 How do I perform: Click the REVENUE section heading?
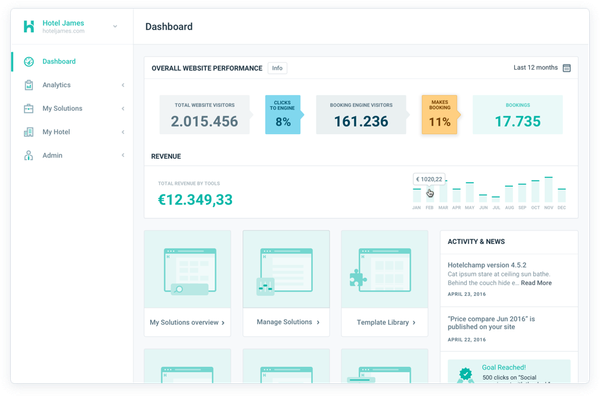[x=166, y=157]
